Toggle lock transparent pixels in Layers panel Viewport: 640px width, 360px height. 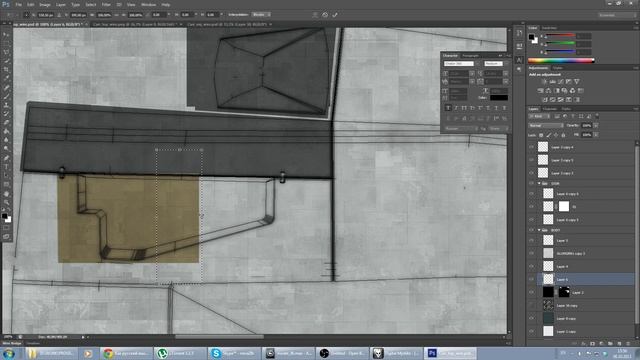[541, 135]
